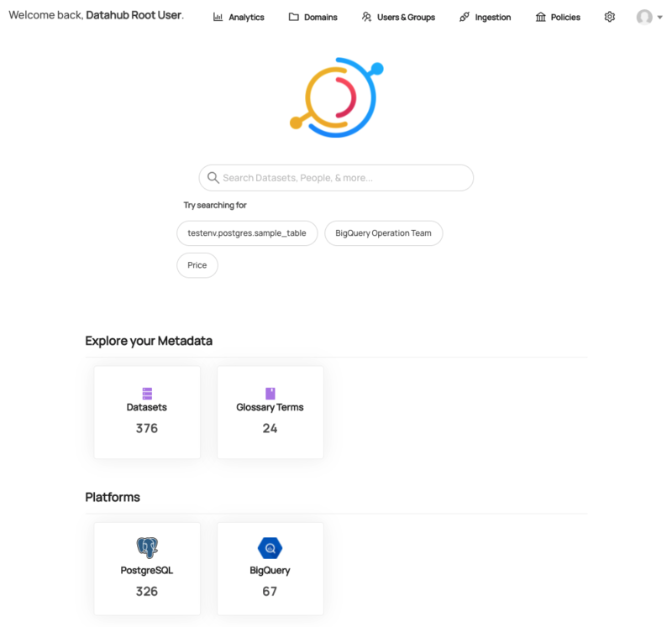Click the Domains folder icon
This screenshot has width=672, height=627.
coord(293,17)
